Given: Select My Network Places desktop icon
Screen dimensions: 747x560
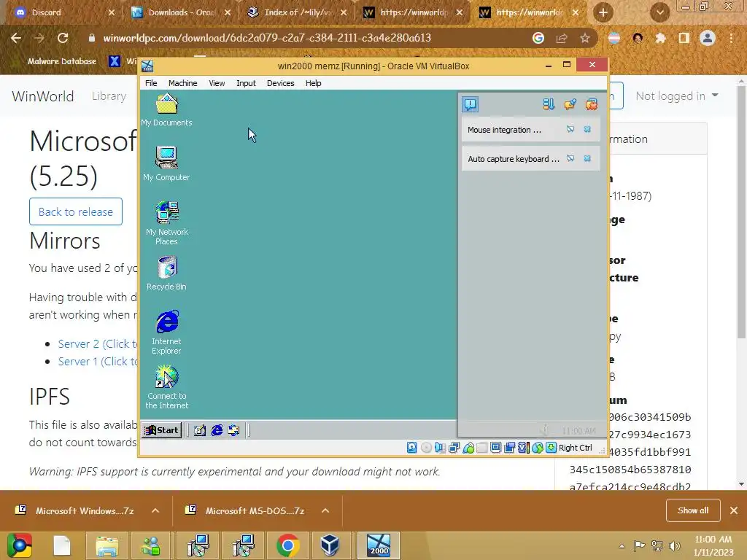Looking at the screenshot, I should pyautogui.click(x=167, y=223).
